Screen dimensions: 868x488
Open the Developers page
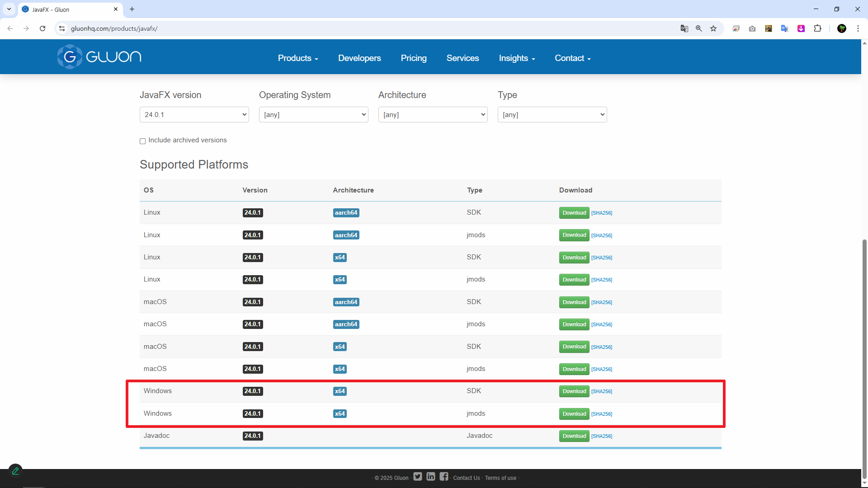coord(359,58)
